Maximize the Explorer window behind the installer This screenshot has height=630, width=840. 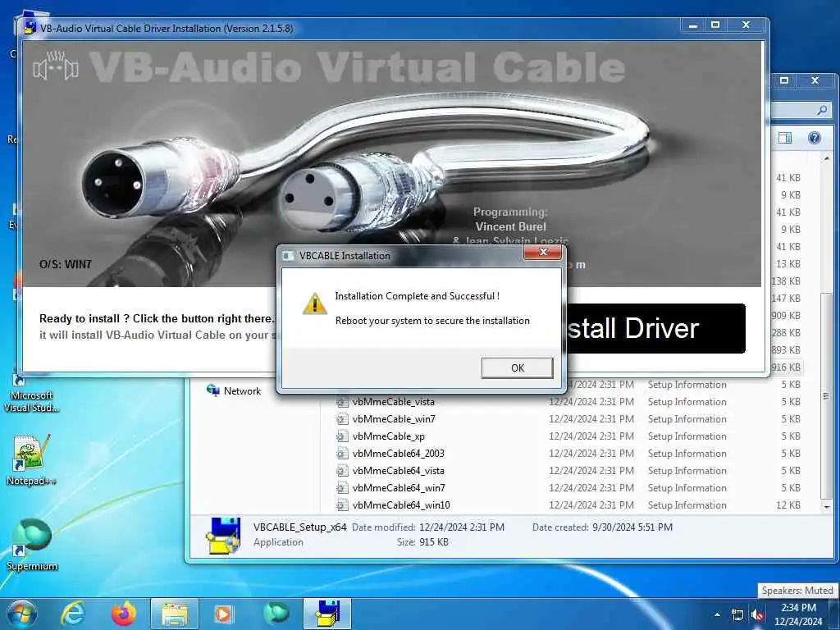pos(784,80)
